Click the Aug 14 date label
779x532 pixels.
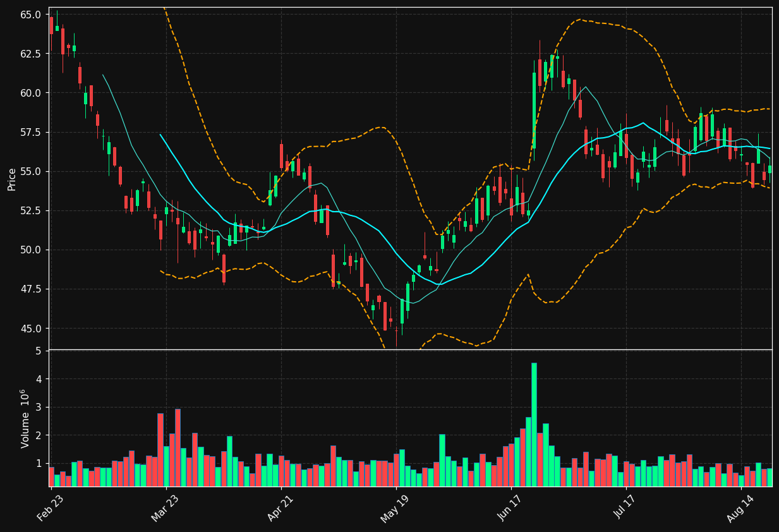[740, 508]
